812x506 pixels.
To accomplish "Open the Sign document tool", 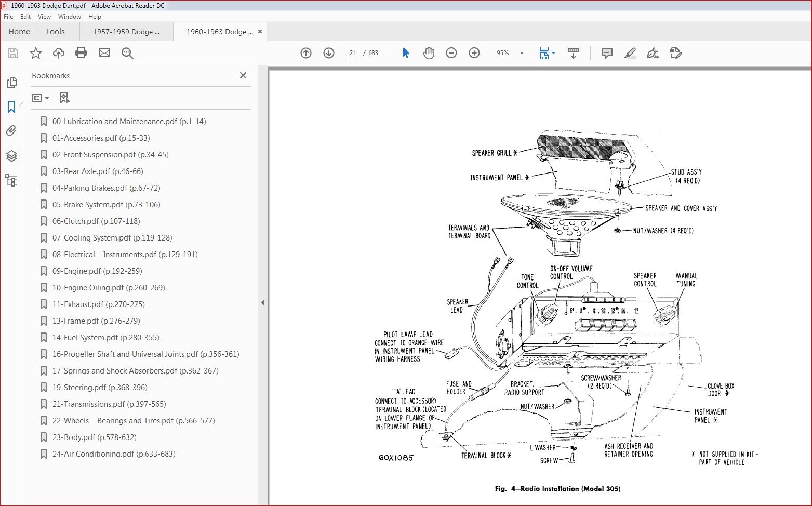I will coord(653,53).
